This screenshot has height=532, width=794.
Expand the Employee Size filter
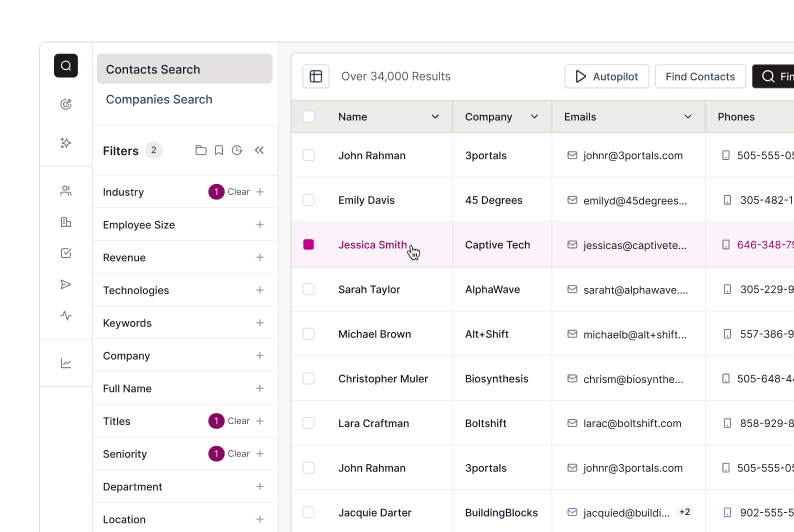pyautogui.click(x=260, y=224)
